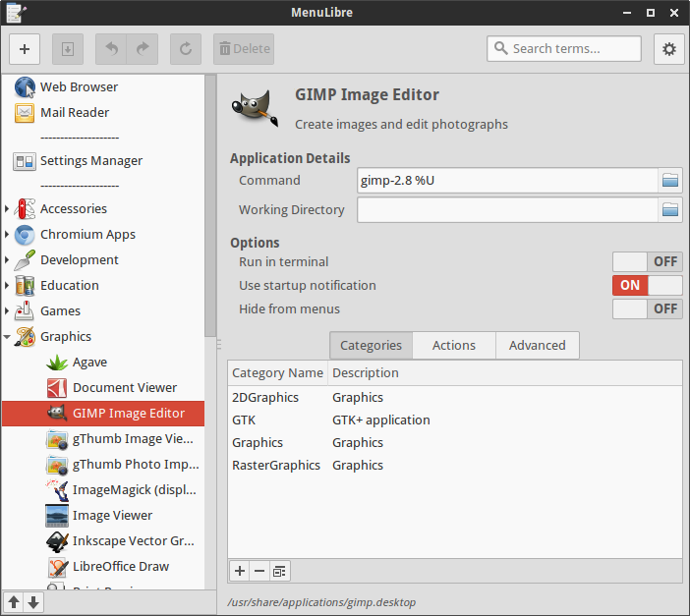The height and width of the screenshot is (616, 690).
Task: Switch to the Actions tab
Action: [454, 346]
